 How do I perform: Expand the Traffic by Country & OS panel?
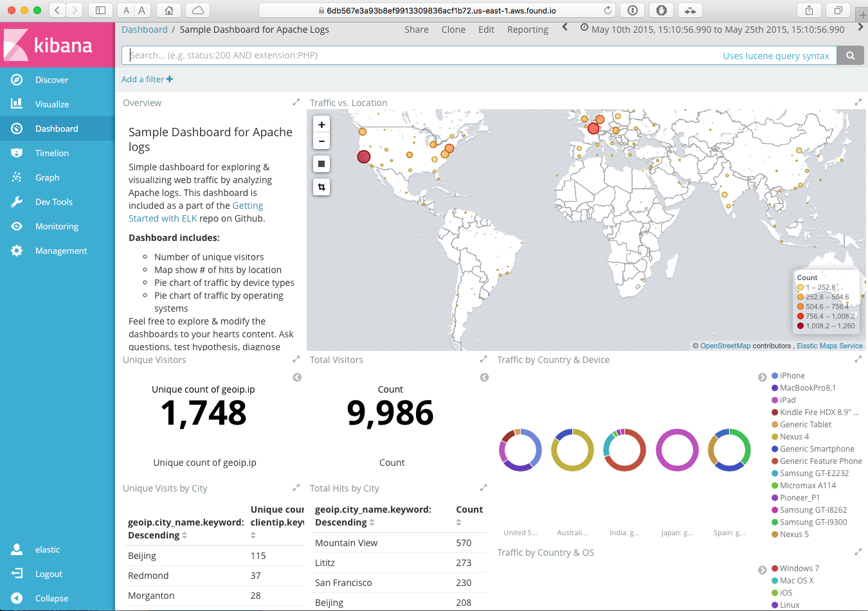(858, 552)
